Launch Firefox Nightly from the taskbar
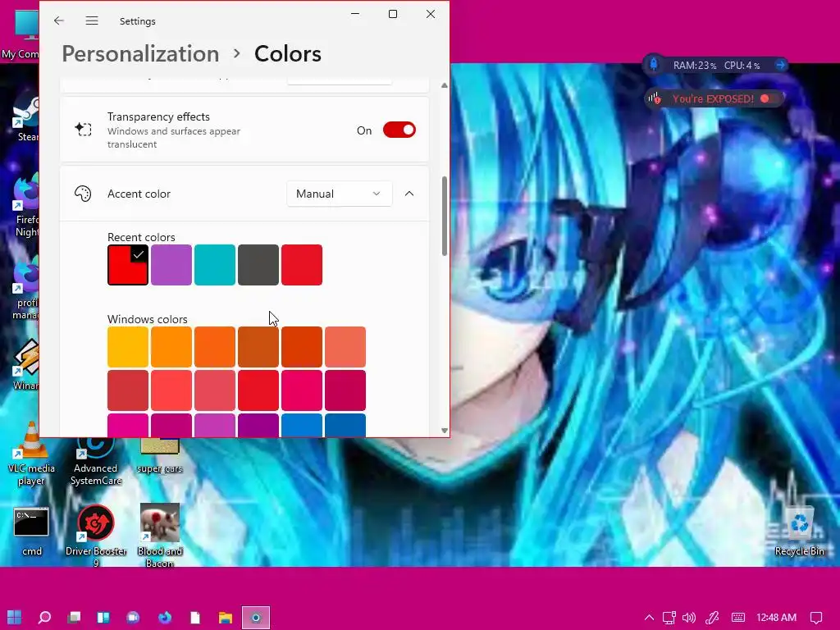This screenshot has width=840, height=630. pos(165,618)
